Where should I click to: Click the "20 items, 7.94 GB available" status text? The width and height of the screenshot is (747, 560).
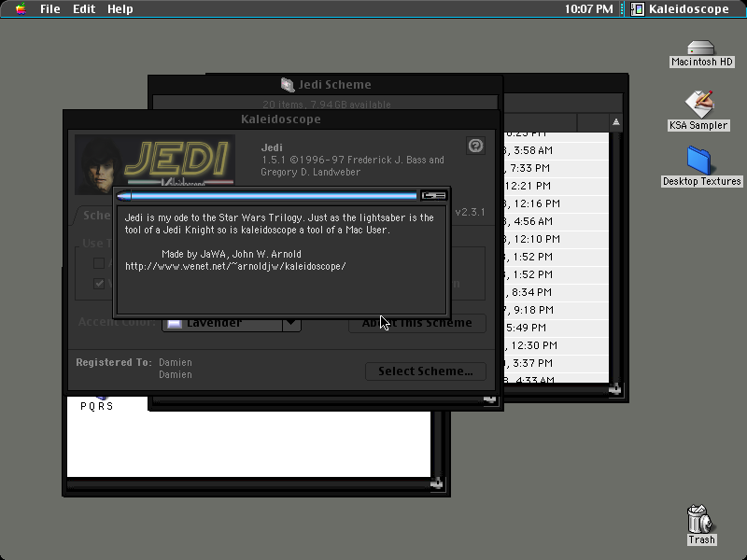(326, 105)
